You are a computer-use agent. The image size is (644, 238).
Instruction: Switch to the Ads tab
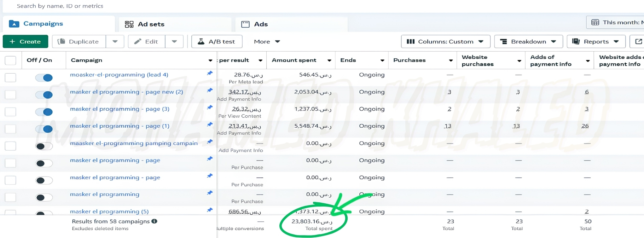pyautogui.click(x=291, y=24)
